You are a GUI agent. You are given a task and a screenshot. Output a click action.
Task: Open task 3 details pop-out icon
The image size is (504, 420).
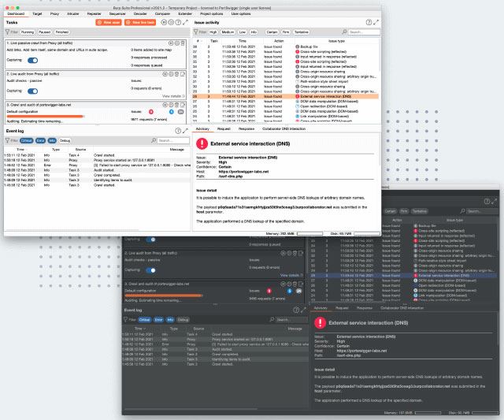[183, 105]
